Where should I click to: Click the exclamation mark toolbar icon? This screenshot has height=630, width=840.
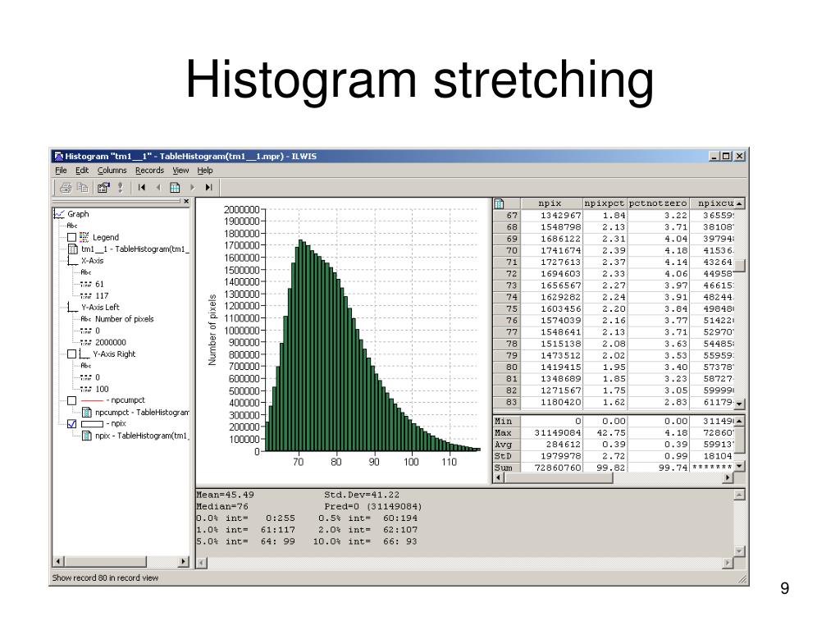coord(121,188)
